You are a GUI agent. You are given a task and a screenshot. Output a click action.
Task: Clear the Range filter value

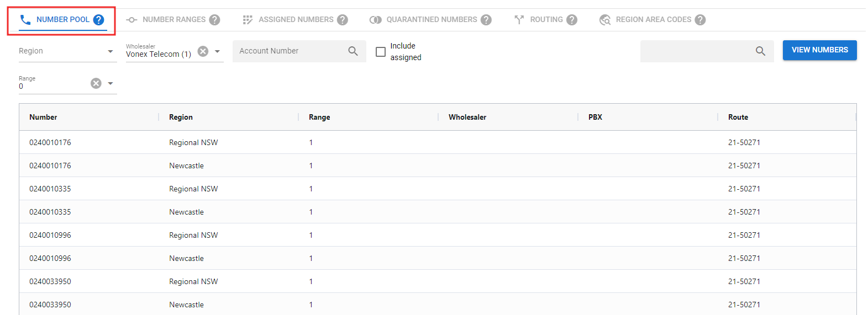click(x=96, y=83)
